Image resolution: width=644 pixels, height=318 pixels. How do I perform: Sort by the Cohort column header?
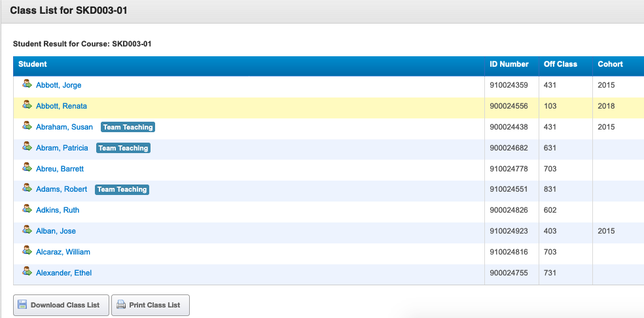click(x=611, y=64)
